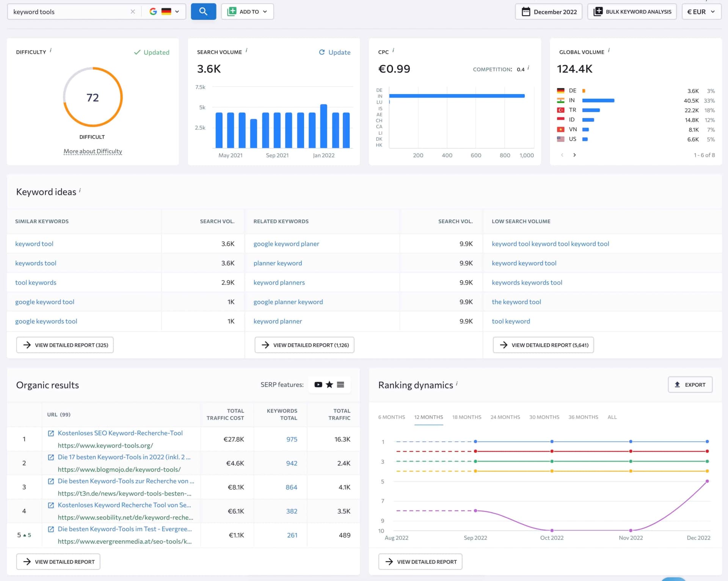This screenshot has width=728, height=581.
Task: Select the video SERP feature icon
Action: coord(318,384)
